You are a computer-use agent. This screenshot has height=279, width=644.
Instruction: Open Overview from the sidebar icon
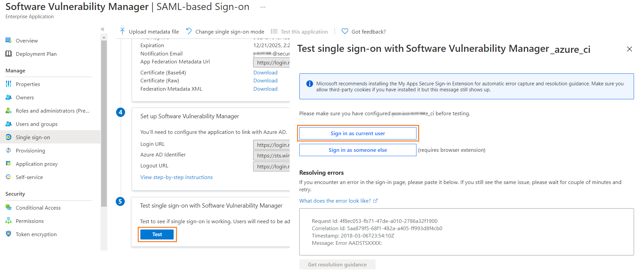pos(9,41)
